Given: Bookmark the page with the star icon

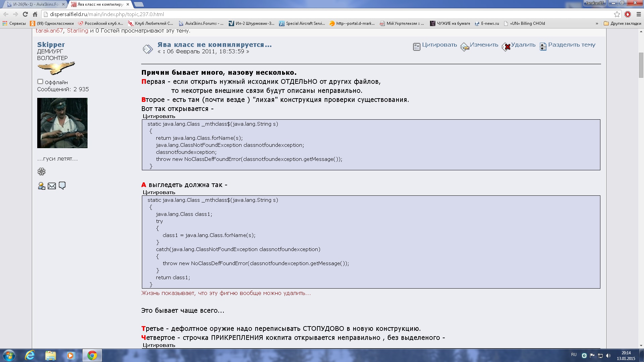Looking at the screenshot, I should pos(617,14).
